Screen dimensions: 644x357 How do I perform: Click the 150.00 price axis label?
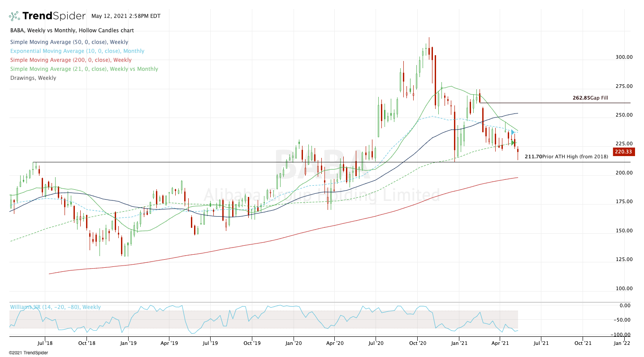(x=624, y=231)
